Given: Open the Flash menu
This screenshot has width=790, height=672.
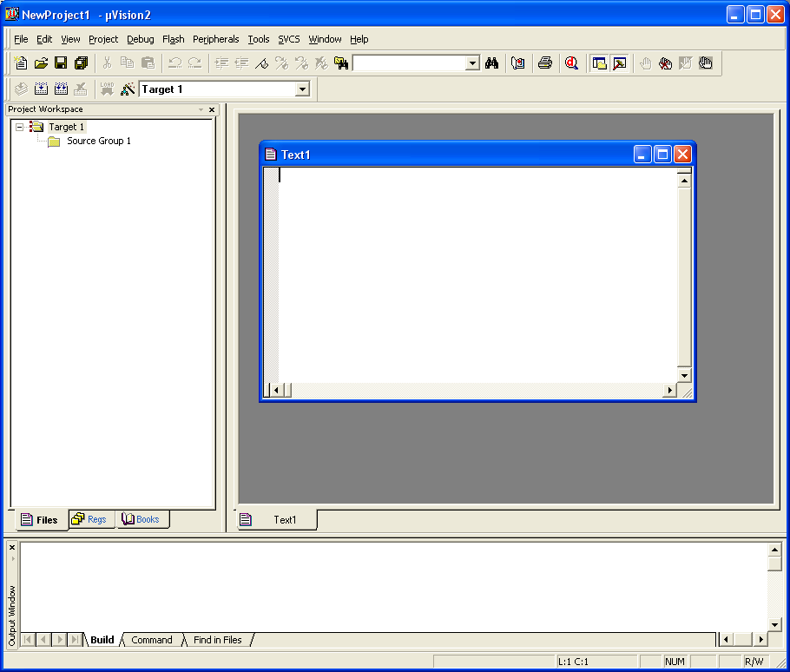Looking at the screenshot, I should [174, 39].
